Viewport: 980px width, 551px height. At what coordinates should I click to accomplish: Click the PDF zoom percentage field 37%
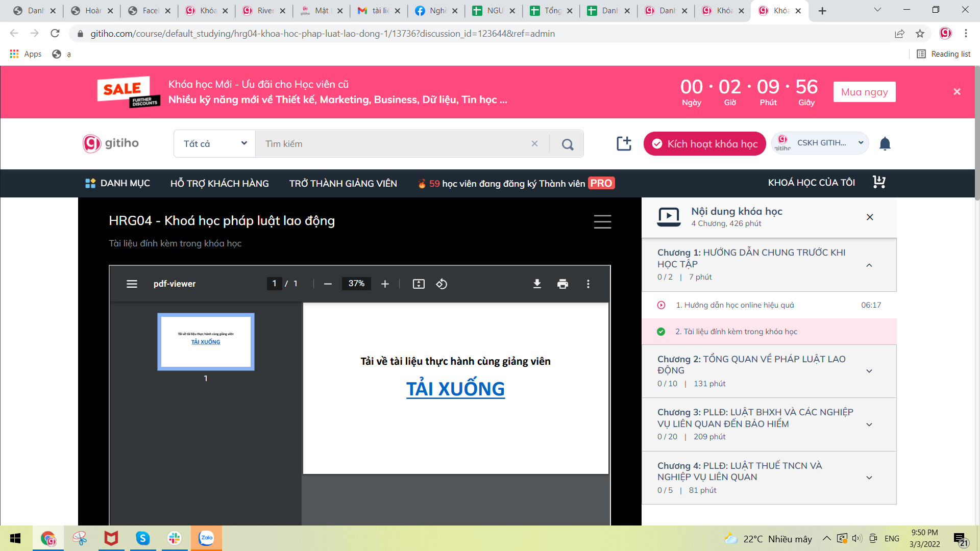point(356,284)
